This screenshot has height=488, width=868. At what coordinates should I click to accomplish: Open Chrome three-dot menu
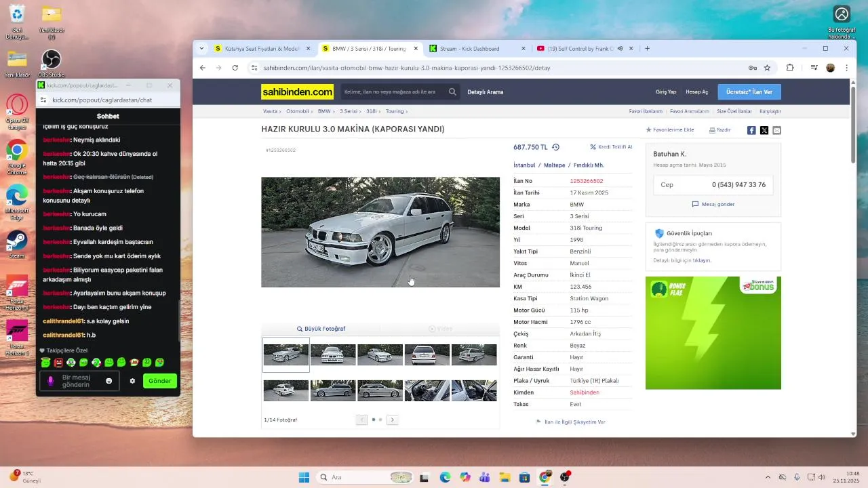[846, 68]
